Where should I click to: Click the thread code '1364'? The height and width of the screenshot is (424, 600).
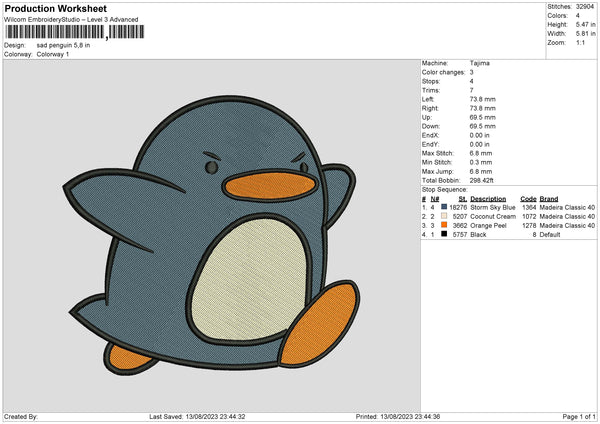(x=529, y=207)
